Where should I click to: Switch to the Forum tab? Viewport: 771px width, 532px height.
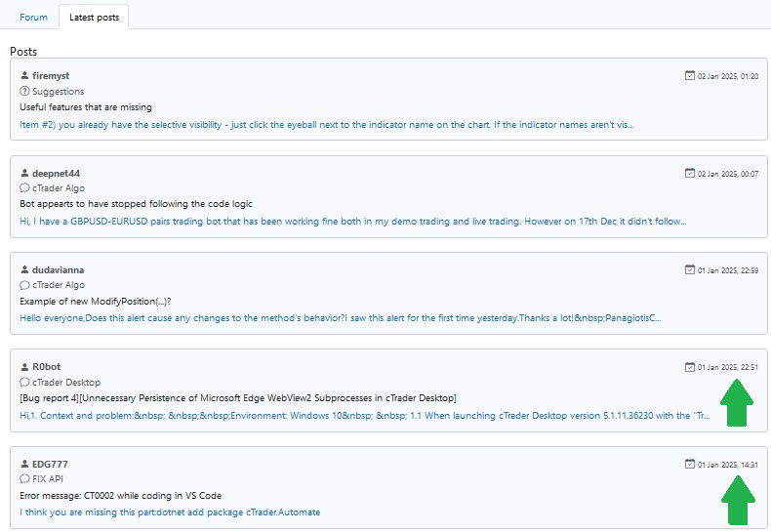pos(33,18)
